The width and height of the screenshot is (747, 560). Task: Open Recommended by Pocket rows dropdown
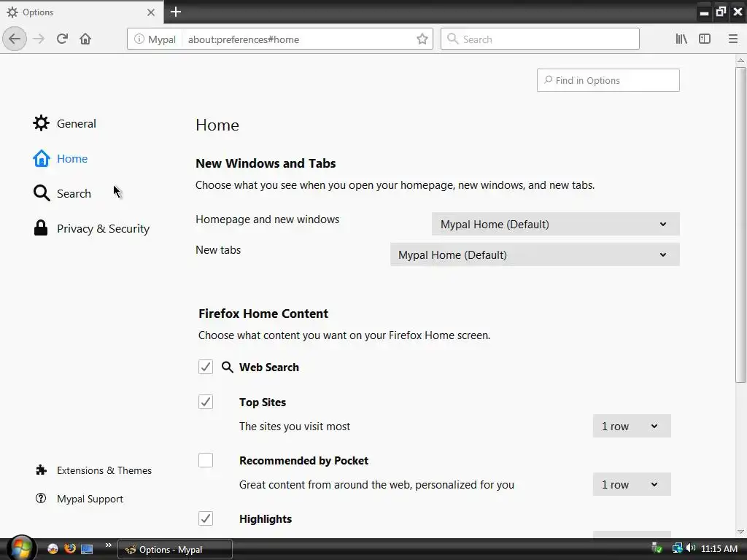632,485
